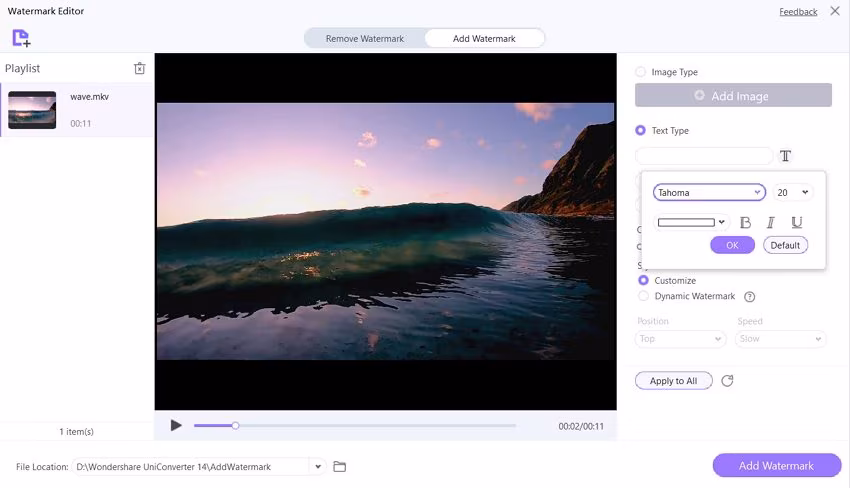Expand the Position Top dropdown
The height and width of the screenshot is (488, 850).
680,339
